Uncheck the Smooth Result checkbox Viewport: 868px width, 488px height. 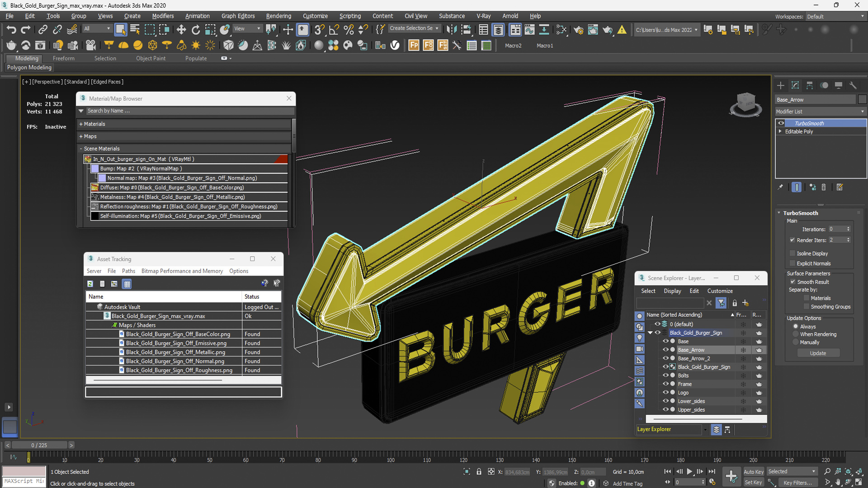(x=793, y=282)
